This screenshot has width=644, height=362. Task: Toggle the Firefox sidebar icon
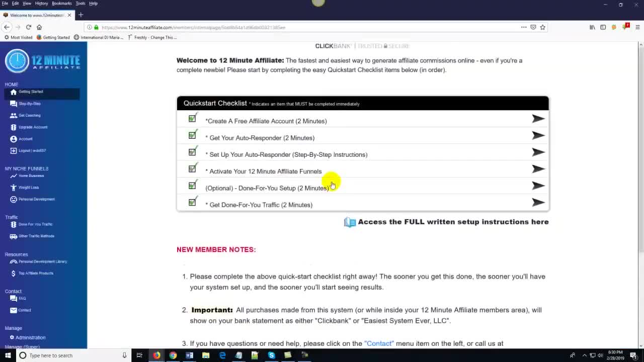(x=603, y=27)
